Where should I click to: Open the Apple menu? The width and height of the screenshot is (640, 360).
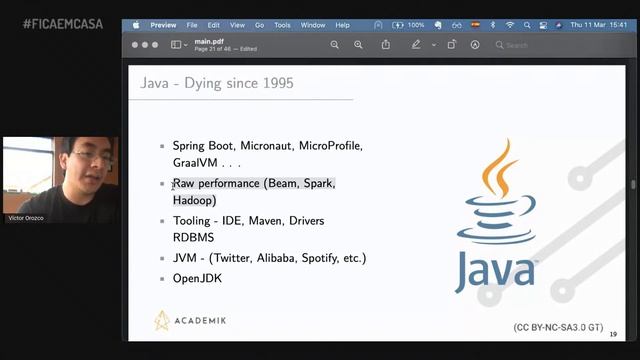[136, 25]
